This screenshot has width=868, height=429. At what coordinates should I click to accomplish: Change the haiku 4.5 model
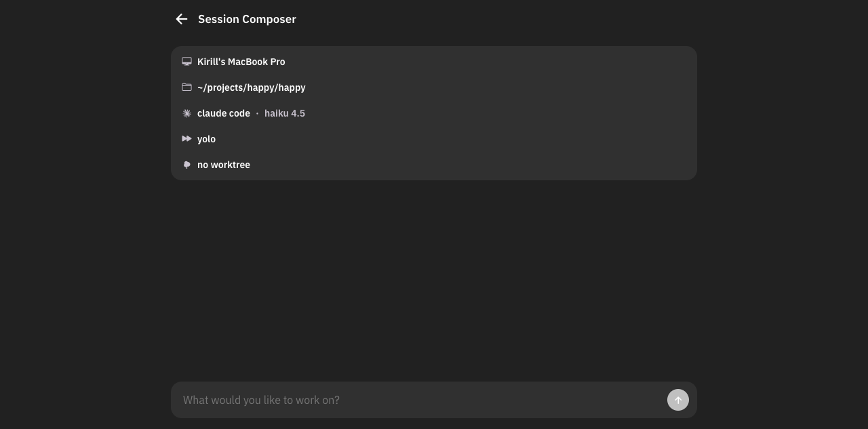tap(285, 113)
